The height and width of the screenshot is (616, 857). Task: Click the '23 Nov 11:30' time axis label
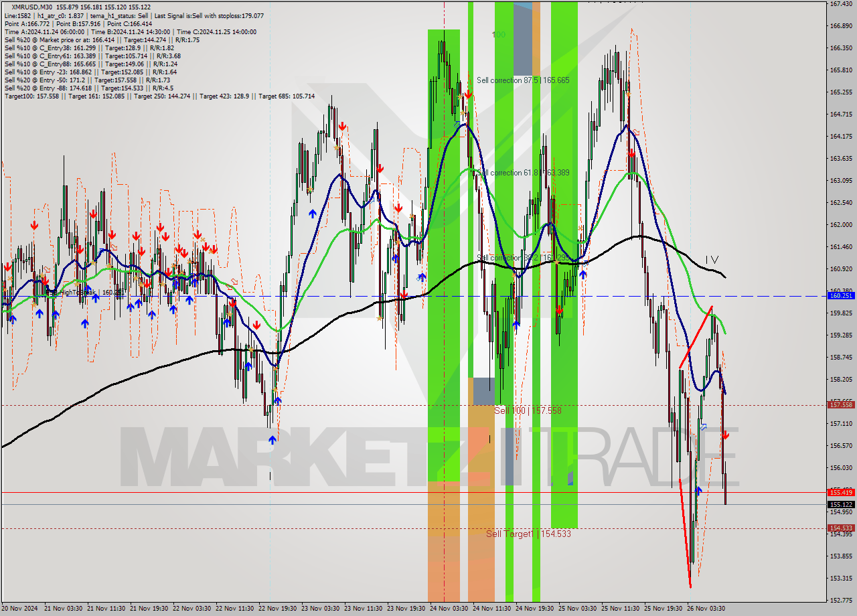[x=364, y=609]
